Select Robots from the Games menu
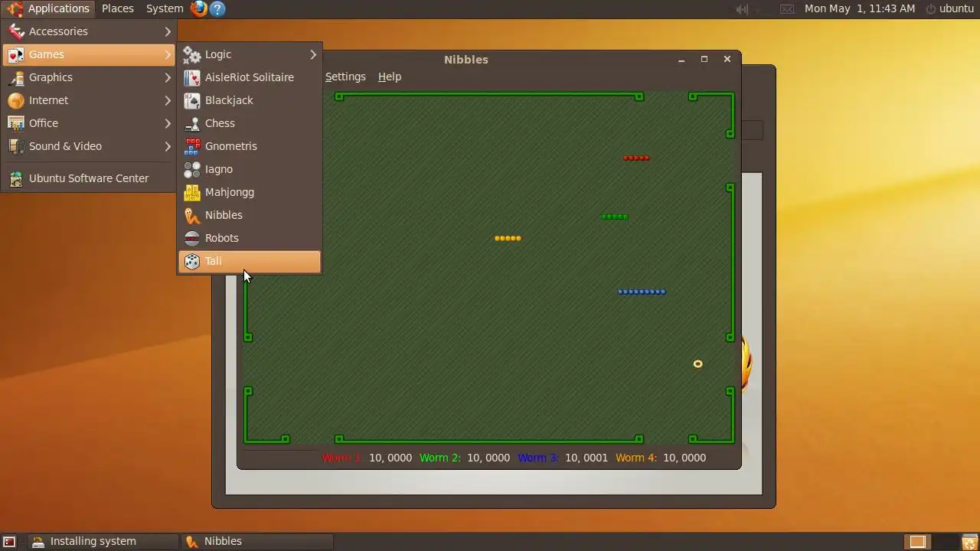The width and height of the screenshot is (980, 551). [x=250, y=238]
